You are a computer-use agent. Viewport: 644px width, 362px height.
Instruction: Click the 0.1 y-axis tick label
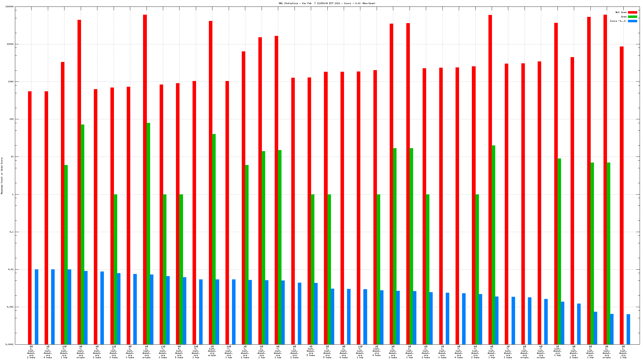click(11, 232)
